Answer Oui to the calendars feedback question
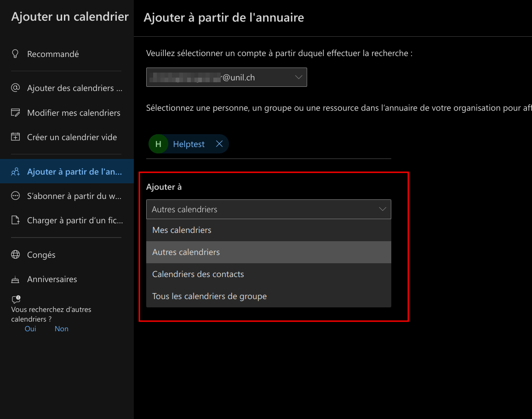 (30, 328)
